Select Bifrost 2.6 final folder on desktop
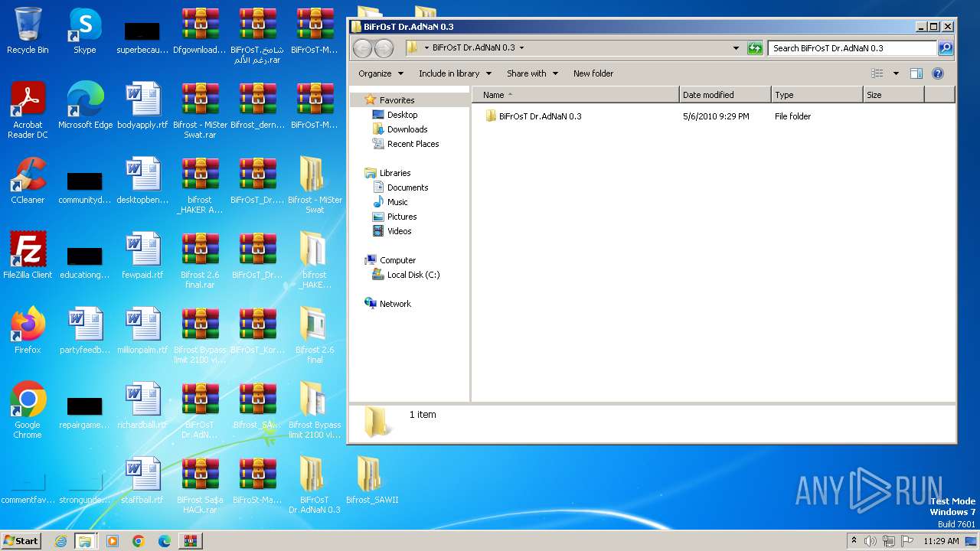980x551 pixels. coord(315,335)
